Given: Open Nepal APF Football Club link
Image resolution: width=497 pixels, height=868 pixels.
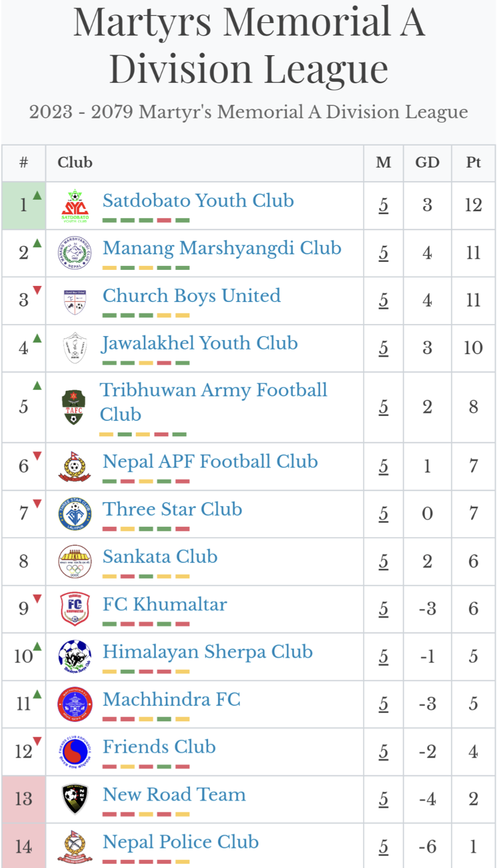Looking at the screenshot, I should tap(210, 462).
